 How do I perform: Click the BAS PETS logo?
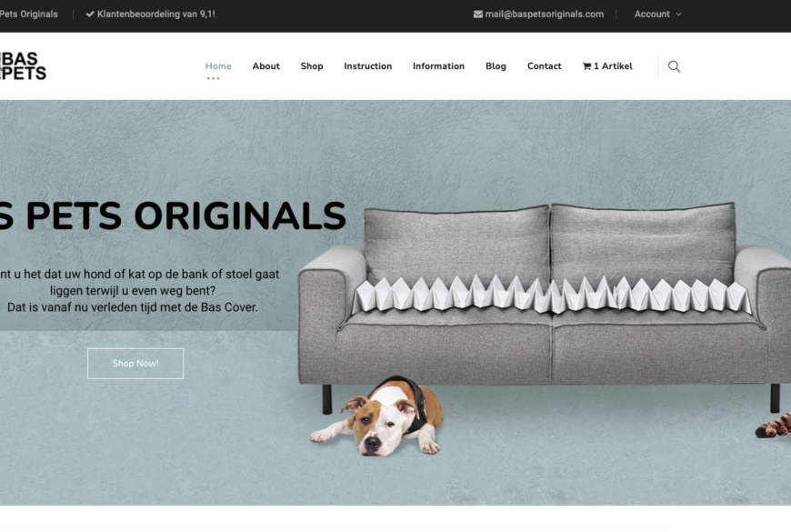[23, 66]
